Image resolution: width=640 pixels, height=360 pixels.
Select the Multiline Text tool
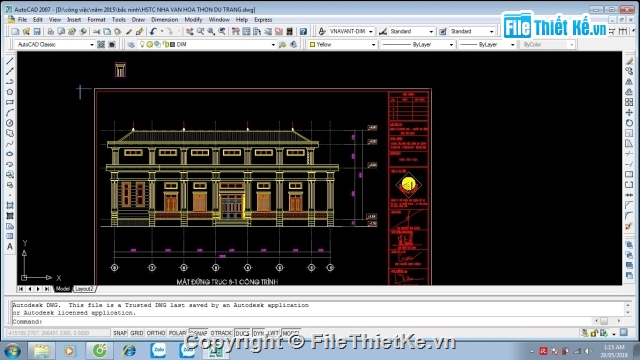10,247
